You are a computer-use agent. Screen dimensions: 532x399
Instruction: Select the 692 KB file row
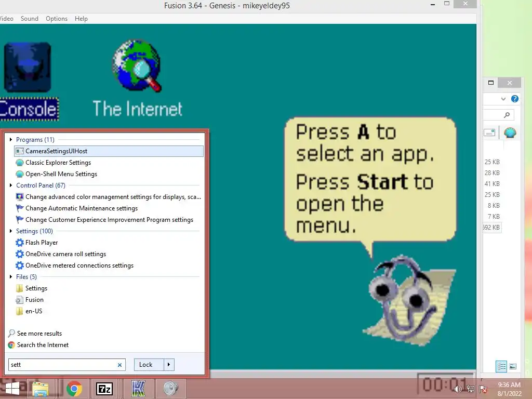pyautogui.click(x=491, y=228)
